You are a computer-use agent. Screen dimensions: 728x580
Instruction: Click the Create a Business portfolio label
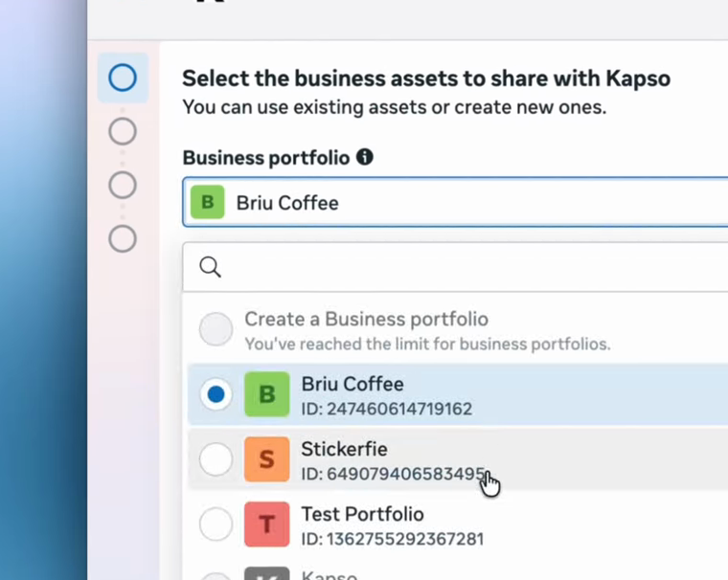click(366, 320)
